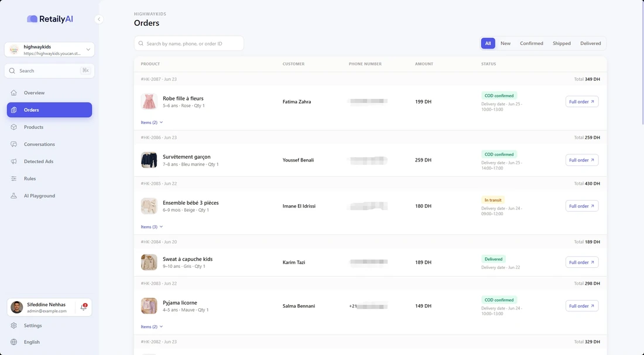Click the Overview home icon
This screenshot has width=644, height=355.
point(14,93)
